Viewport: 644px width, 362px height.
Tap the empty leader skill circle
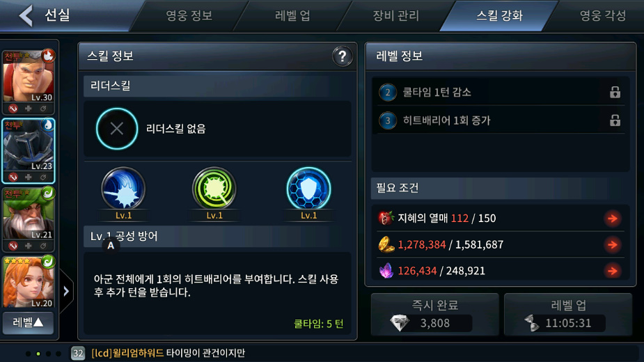(x=117, y=129)
